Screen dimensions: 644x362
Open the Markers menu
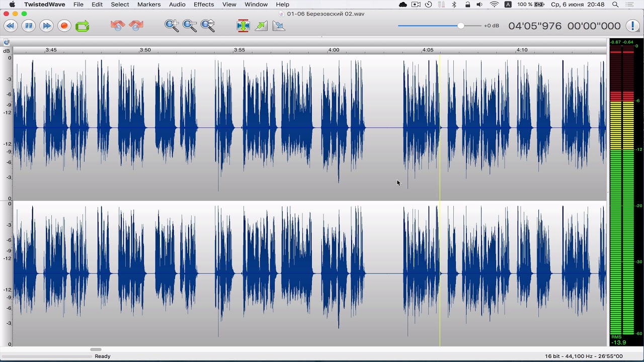(149, 5)
